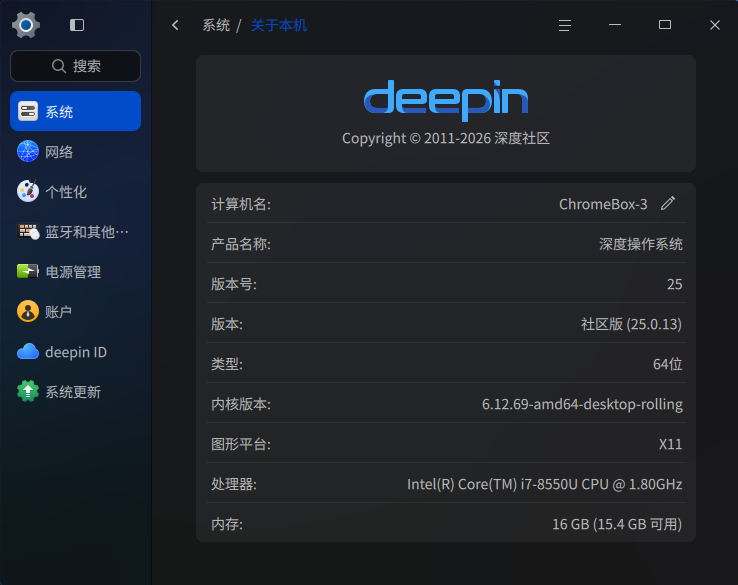Click the 产品名称 label
This screenshot has width=738, height=585.
241,244
